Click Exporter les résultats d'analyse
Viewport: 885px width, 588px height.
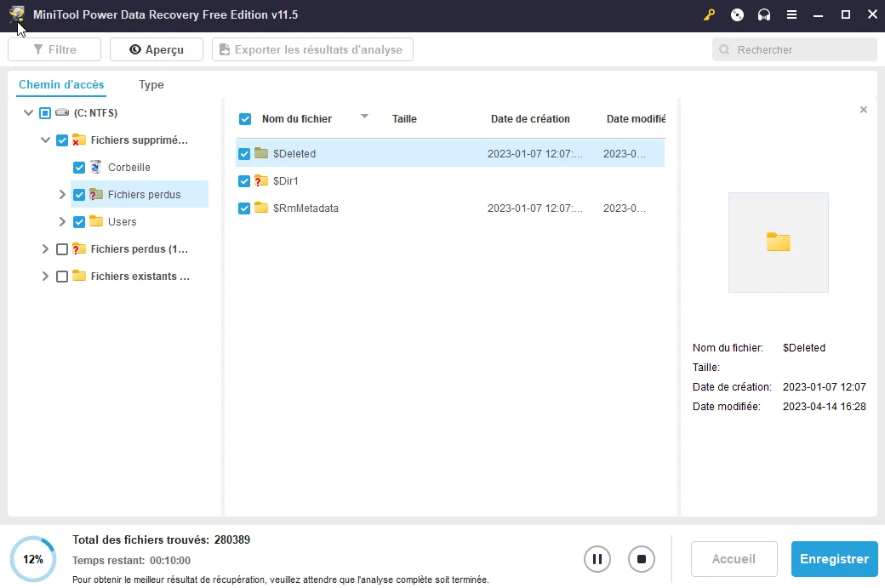[x=312, y=49]
